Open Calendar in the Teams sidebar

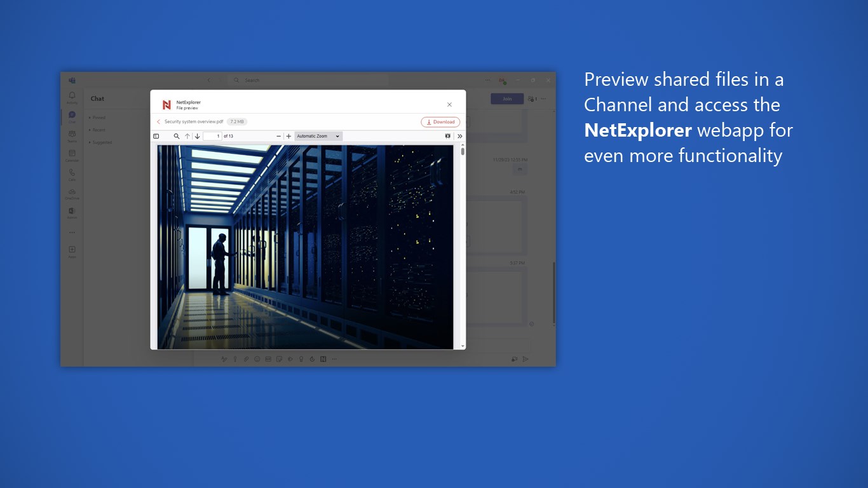72,155
